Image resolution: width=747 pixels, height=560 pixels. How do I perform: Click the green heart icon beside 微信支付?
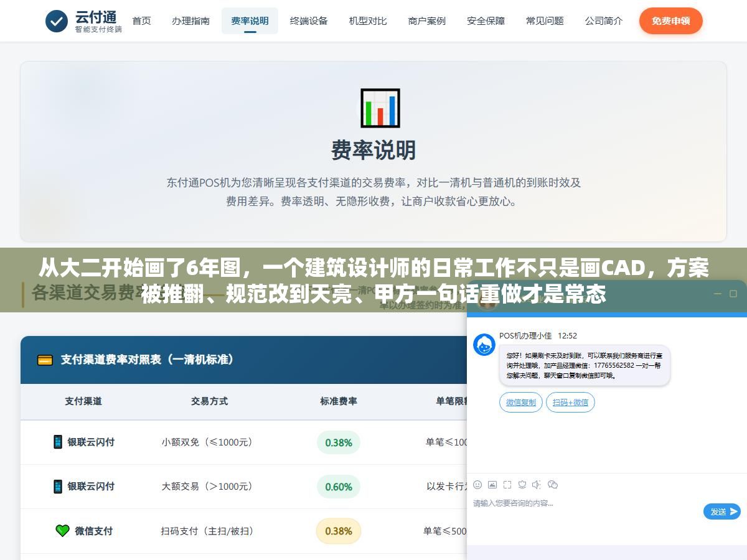coord(62,531)
